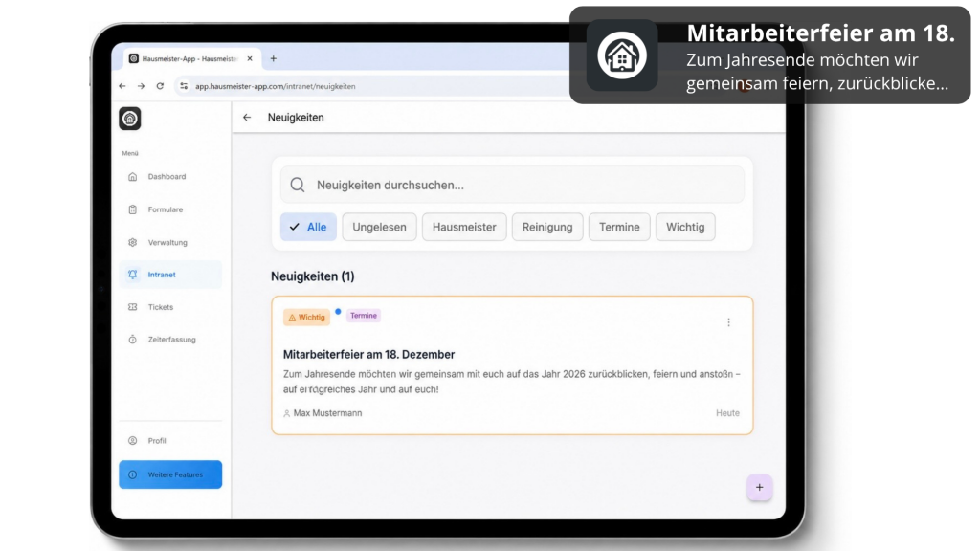Viewport: 980px width, 551px height.
Task: Click the address bar URL
Action: [275, 87]
